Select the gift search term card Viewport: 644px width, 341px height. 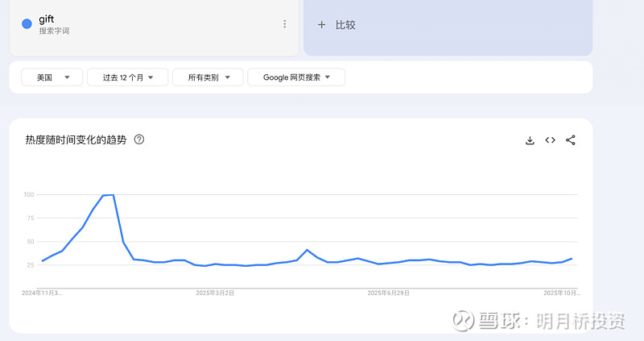coord(153,24)
